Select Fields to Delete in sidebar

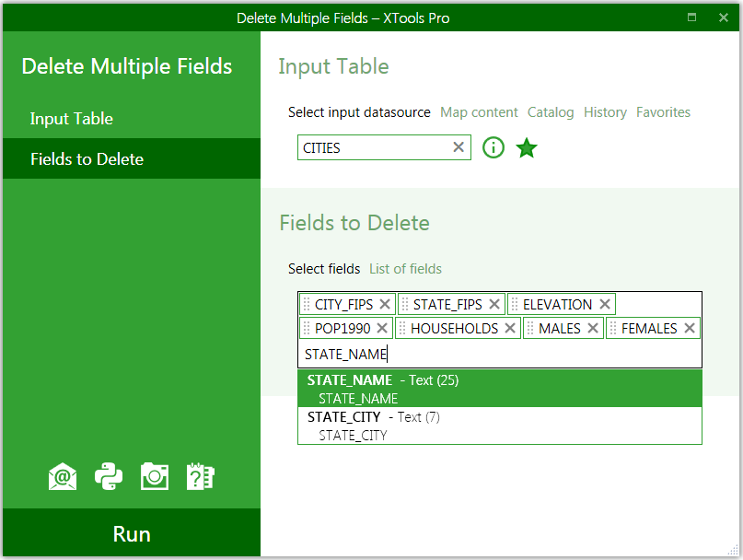tap(132, 158)
